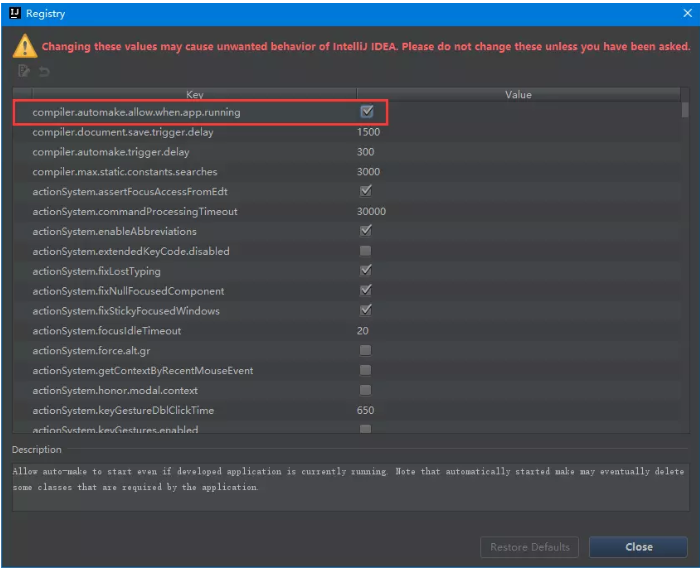This screenshot has height=569, width=700.
Task: Toggle actionSystem.fixNullFocusedComponent checkbox
Action: tap(366, 291)
